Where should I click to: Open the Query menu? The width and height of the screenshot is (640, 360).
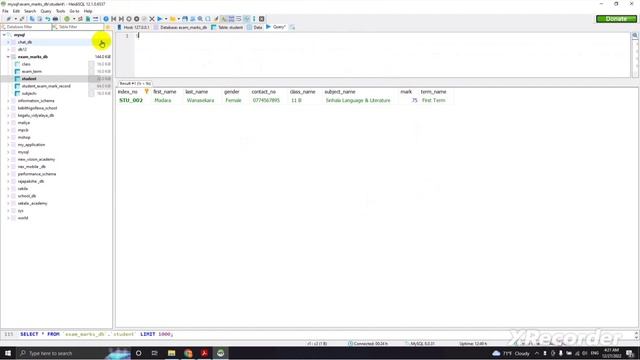pyautogui.click(x=46, y=11)
